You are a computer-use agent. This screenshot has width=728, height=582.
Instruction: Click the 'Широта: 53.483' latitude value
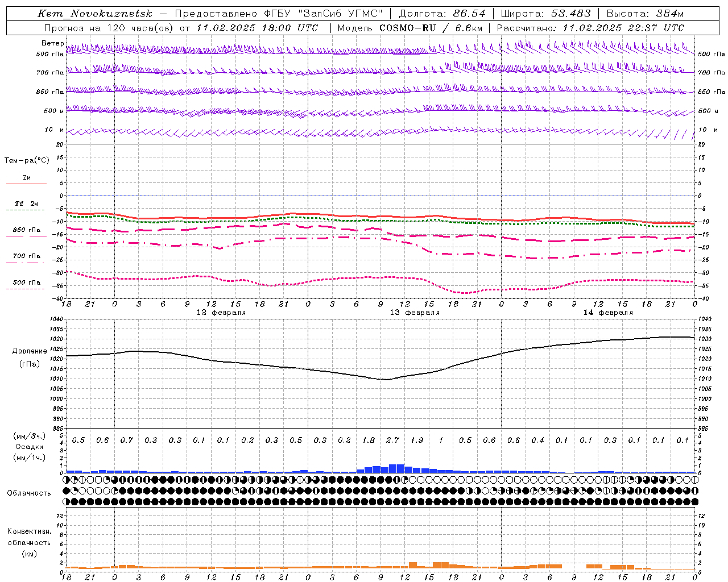(545, 14)
